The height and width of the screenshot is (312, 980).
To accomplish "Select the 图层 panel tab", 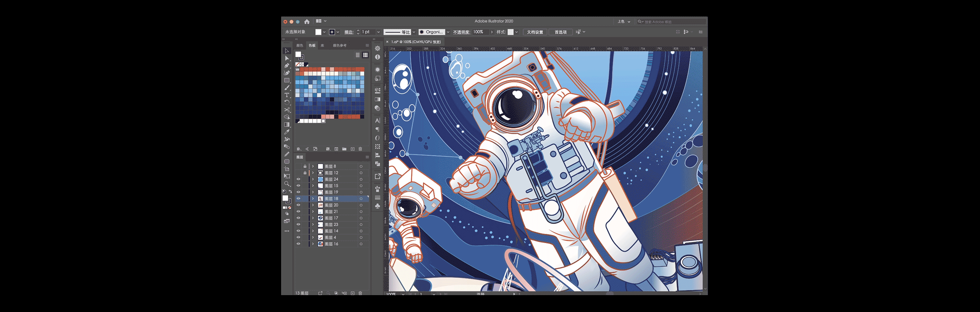I will point(300,157).
